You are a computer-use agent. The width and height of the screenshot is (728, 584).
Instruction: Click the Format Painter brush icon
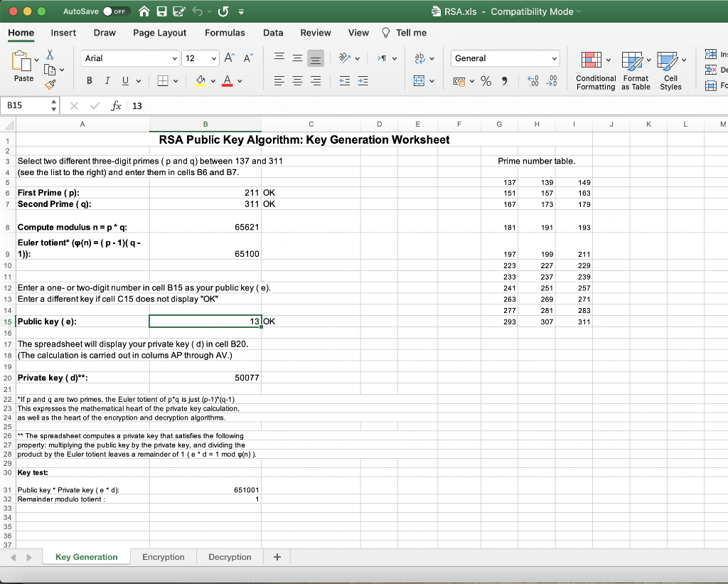click(x=50, y=86)
